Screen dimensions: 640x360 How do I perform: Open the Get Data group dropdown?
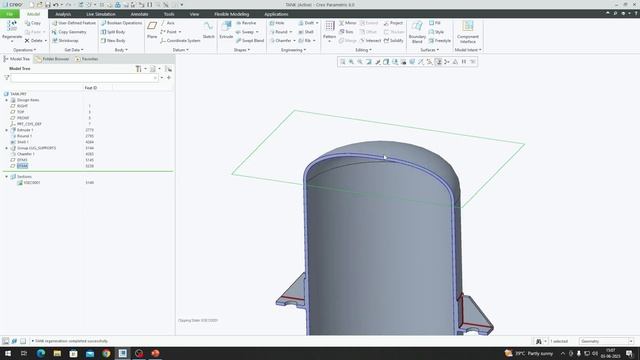[74, 50]
